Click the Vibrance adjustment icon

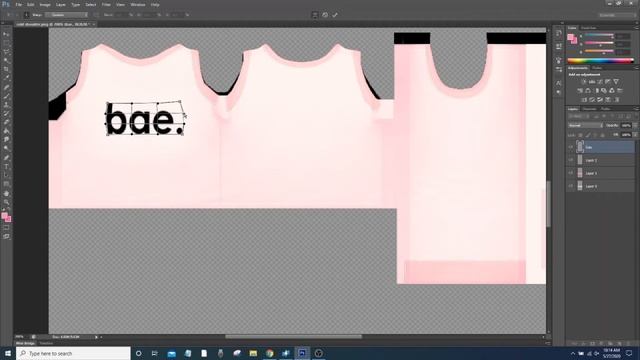[616, 82]
